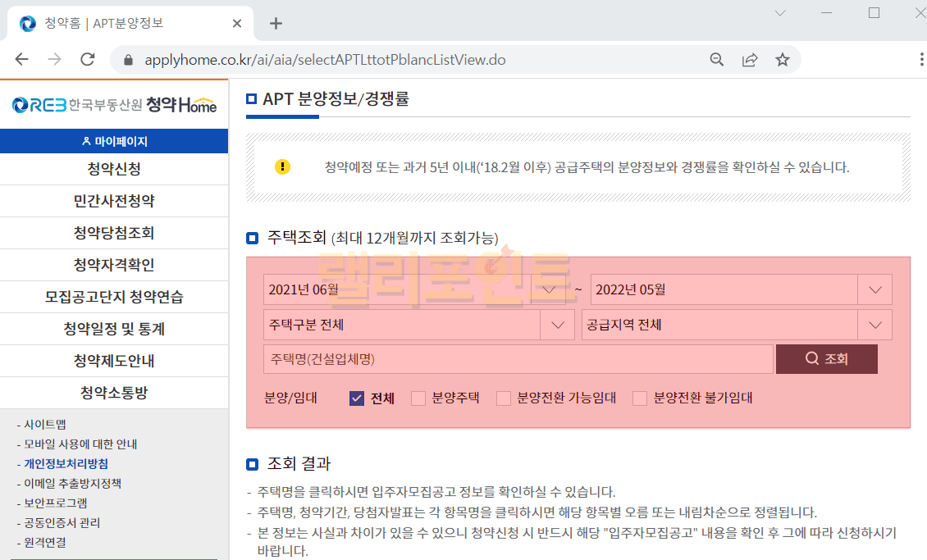
Task: Enable 분양전환 가능임대 checkbox
Action: coord(504,398)
